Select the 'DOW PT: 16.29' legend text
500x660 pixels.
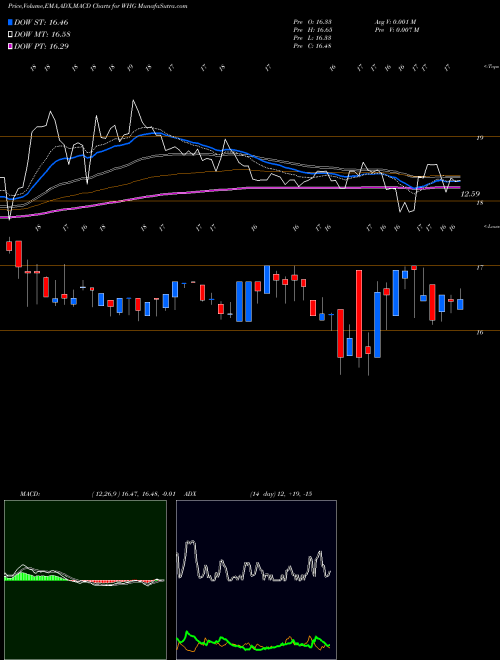tap(41, 46)
